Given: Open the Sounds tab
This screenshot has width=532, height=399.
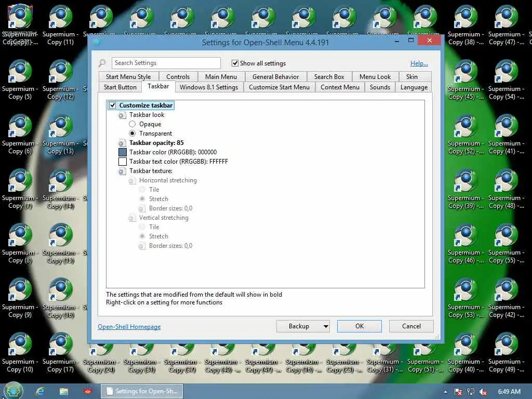Looking at the screenshot, I should 380,87.
